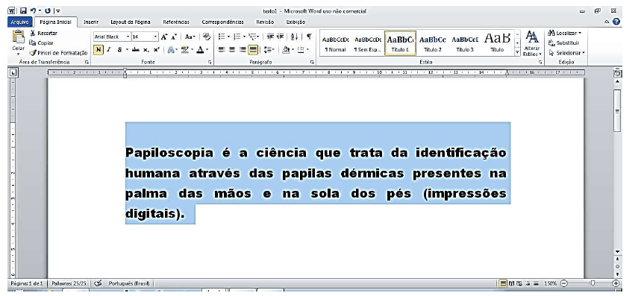Screen dimensions: 644x296
Task: Switch to the Referências tab
Action: coord(176,22)
